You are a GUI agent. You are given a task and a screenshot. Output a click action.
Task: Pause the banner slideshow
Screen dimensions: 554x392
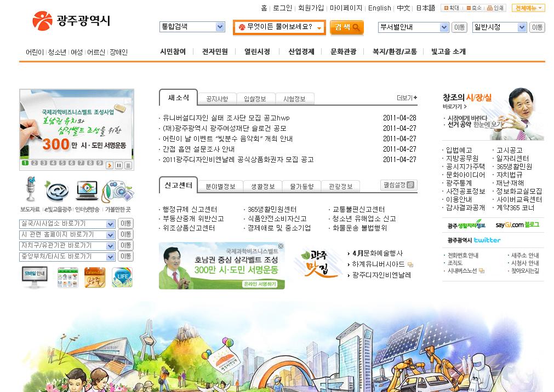pos(118,165)
